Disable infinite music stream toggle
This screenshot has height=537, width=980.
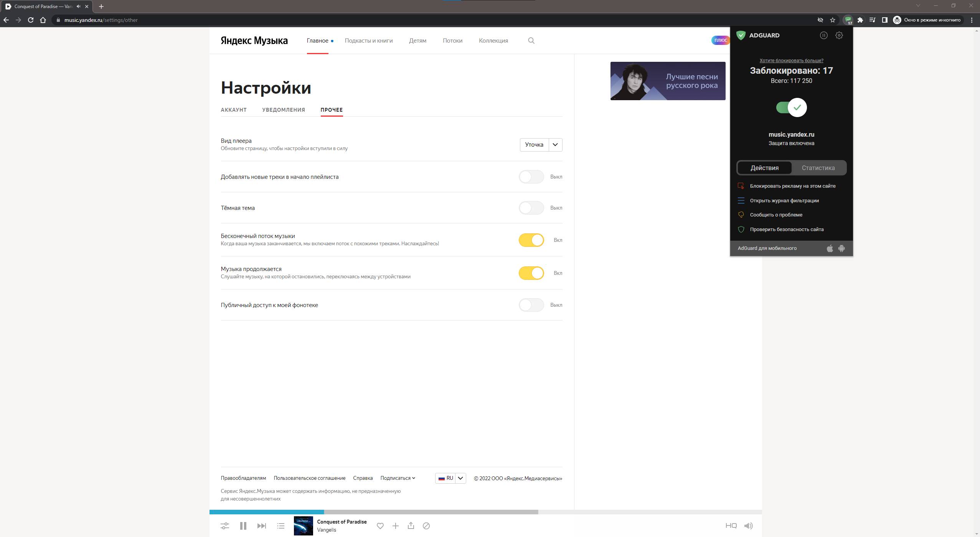(x=531, y=240)
